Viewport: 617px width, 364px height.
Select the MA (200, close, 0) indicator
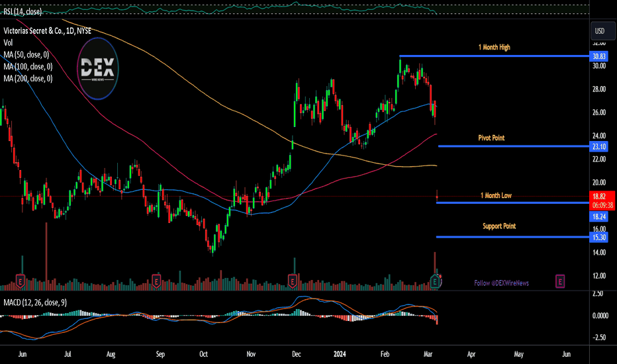tap(28, 78)
